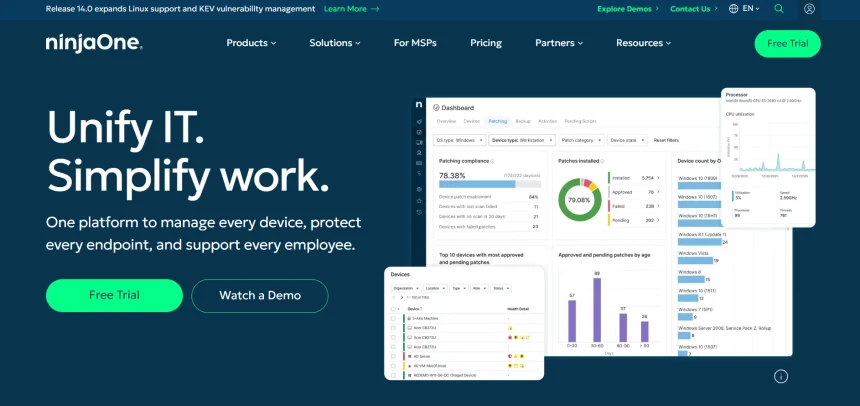Image resolution: width=860 pixels, height=406 pixels.
Task: Switch to the Overview tab
Action: (446, 121)
